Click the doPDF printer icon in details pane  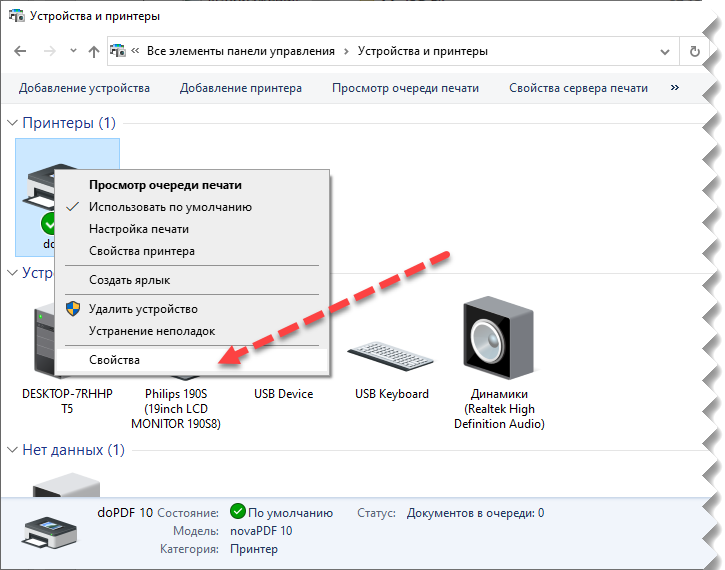click(x=49, y=532)
